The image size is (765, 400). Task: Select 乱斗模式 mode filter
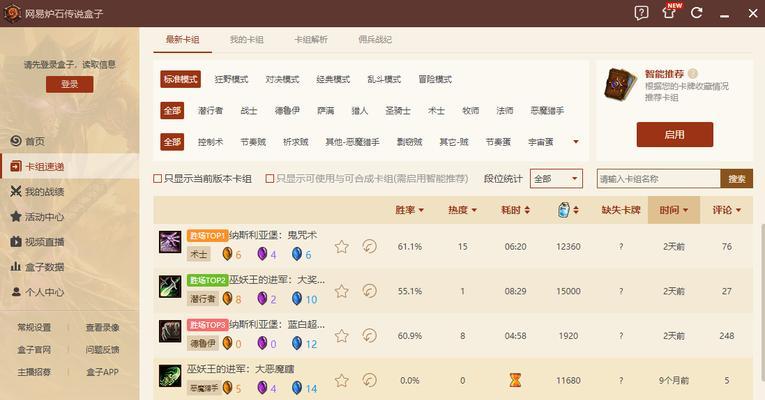point(384,79)
